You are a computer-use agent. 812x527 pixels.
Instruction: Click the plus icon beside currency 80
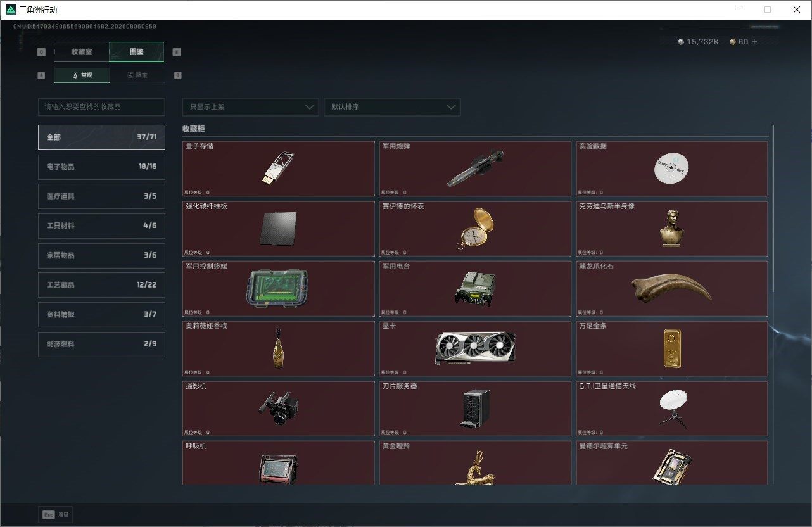pyautogui.click(x=754, y=42)
